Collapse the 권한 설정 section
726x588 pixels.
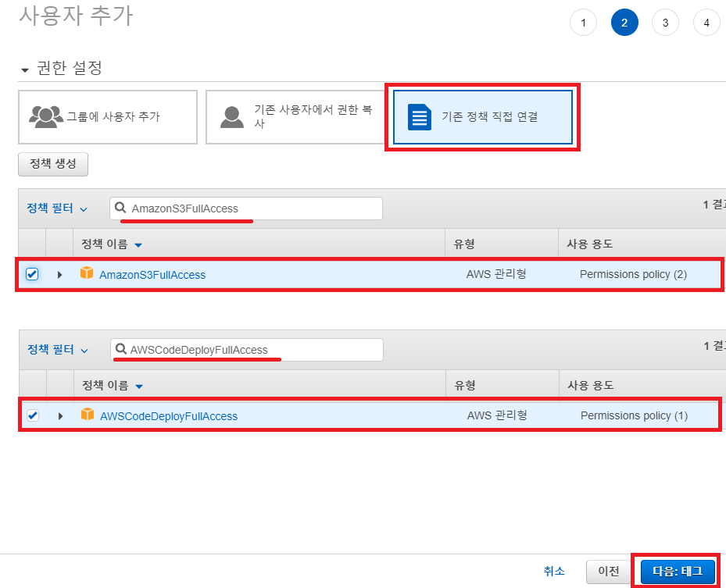[25, 70]
